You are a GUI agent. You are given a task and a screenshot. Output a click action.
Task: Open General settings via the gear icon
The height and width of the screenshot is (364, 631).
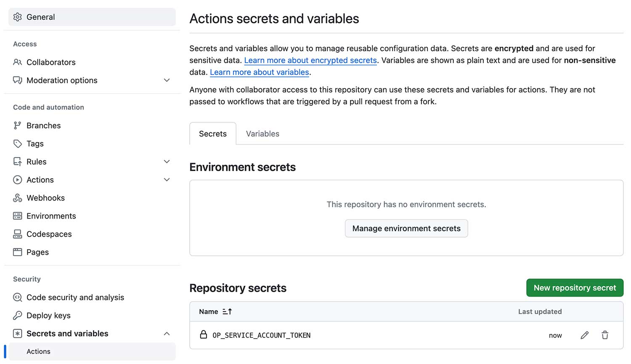click(x=17, y=17)
